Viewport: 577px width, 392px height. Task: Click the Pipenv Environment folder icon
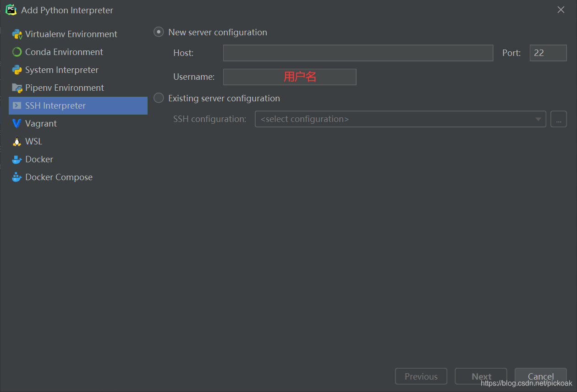[x=17, y=88]
